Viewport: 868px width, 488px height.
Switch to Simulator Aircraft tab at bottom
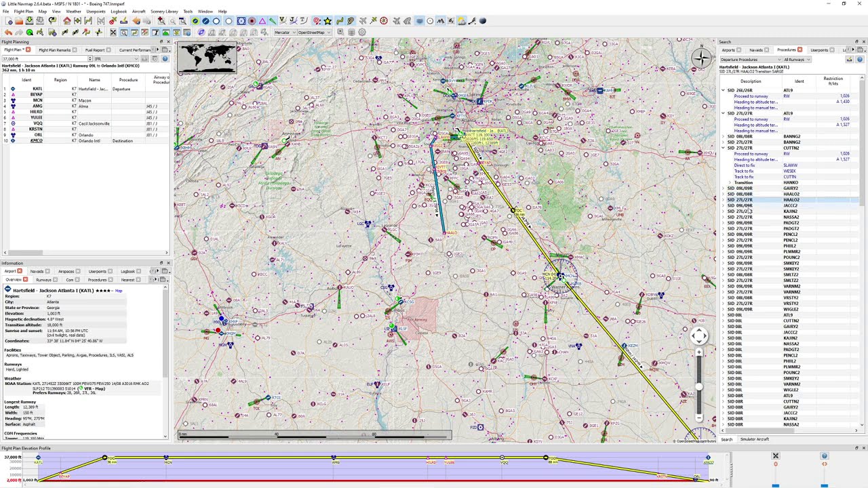754,439
